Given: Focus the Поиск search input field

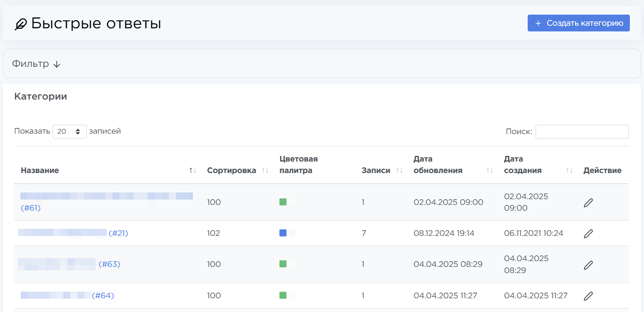Looking at the screenshot, I should click(x=582, y=131).
